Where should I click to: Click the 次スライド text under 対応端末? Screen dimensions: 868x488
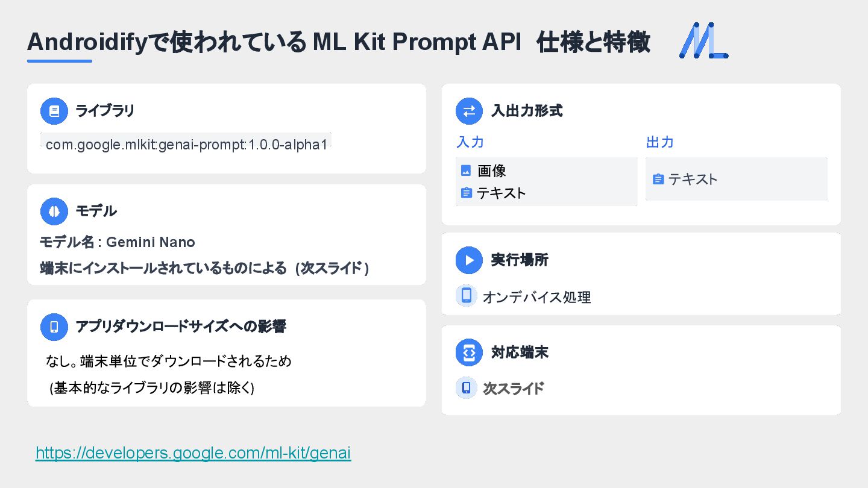point(513,389)
